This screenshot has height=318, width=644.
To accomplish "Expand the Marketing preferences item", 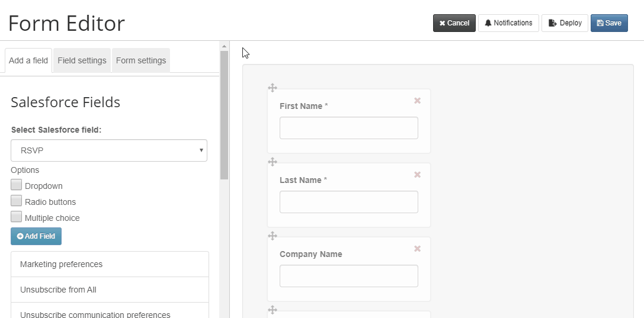I will pos(110,264).
